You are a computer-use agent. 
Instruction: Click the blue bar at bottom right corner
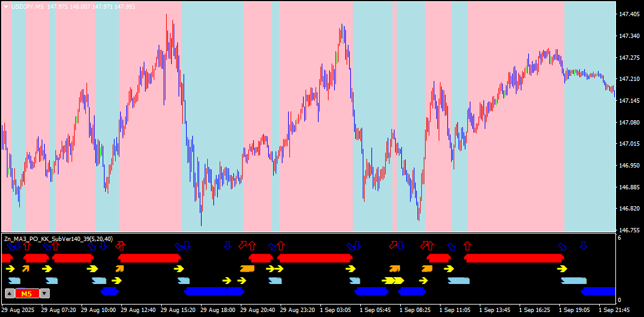click(x=598, y=291)
